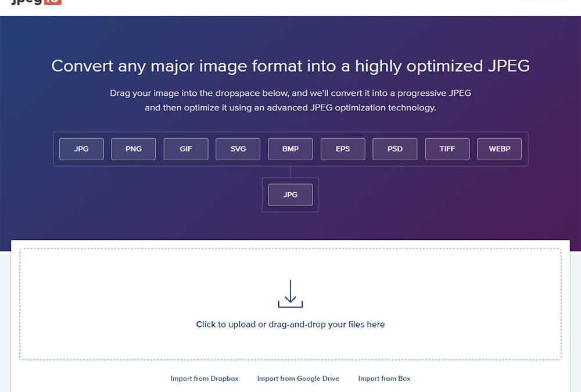This screenshot has width=581, height=392.
Task: Open Import from Box
Action: (x=384, y=379)
